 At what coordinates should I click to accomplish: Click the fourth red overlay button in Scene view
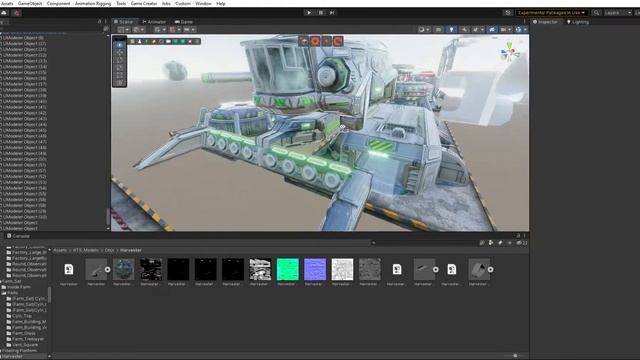click(x=338, y=41)
